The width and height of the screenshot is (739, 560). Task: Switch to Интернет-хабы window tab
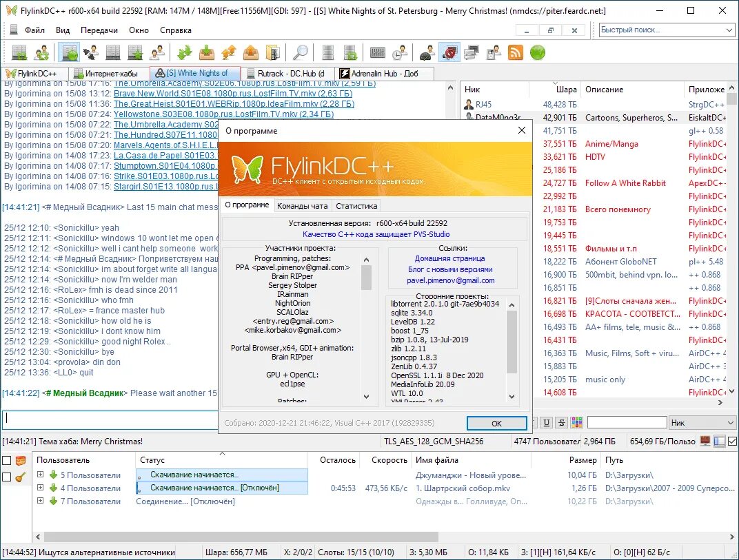pyautogui.click(x=110, y=74)
